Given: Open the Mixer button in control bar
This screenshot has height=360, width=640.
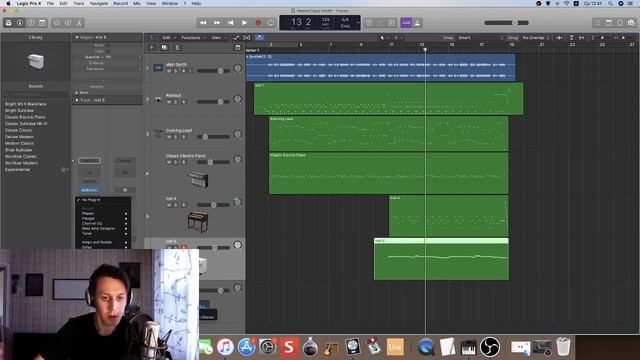Looking at the screenshot, I should click(68, 23).
